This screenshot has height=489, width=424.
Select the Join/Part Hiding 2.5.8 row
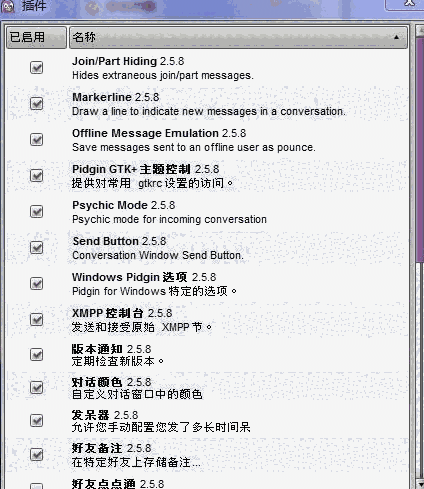207,68
